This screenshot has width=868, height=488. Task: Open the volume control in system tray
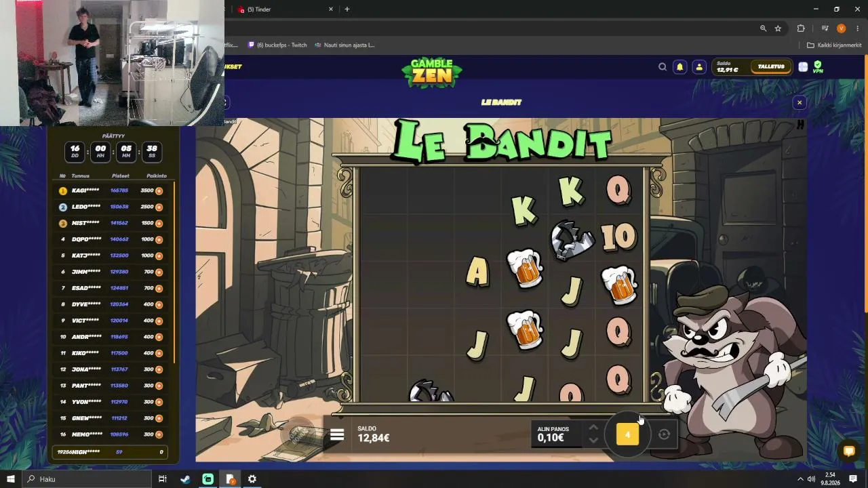[812, 479]
